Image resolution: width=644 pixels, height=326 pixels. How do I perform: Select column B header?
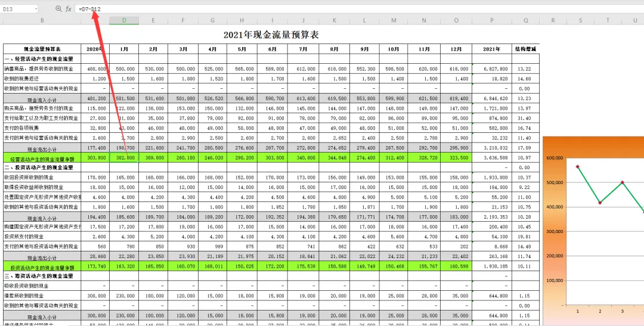point(42,20)
